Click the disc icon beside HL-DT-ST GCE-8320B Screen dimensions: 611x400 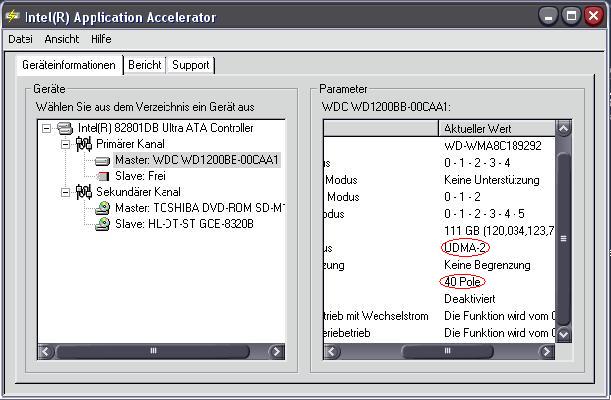[x=102, y=224]
